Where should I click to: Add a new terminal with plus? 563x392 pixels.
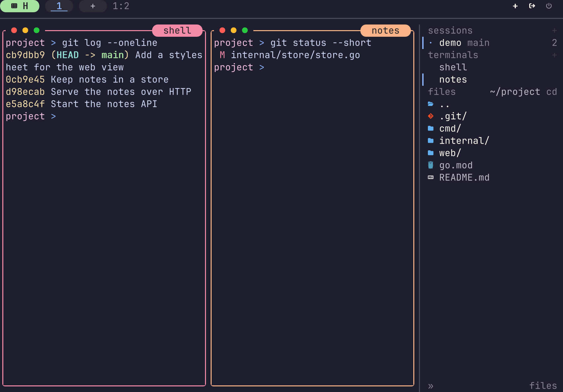tap(554, 55)
